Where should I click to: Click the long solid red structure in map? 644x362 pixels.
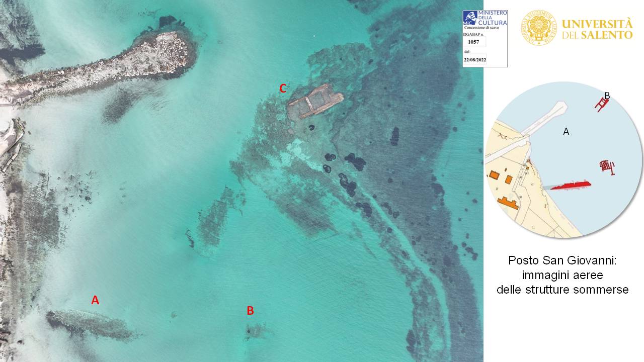tap(571, 186)
